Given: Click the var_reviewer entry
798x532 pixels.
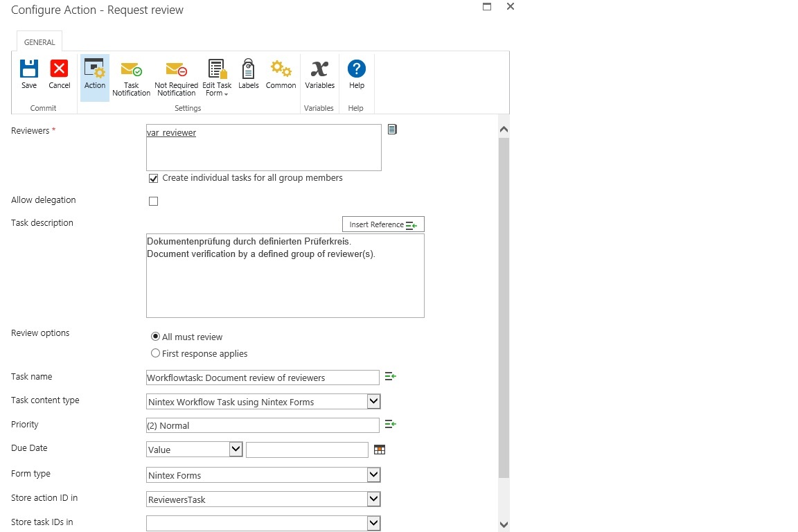Looking at the screenshot, I should (x=171, y=133).
